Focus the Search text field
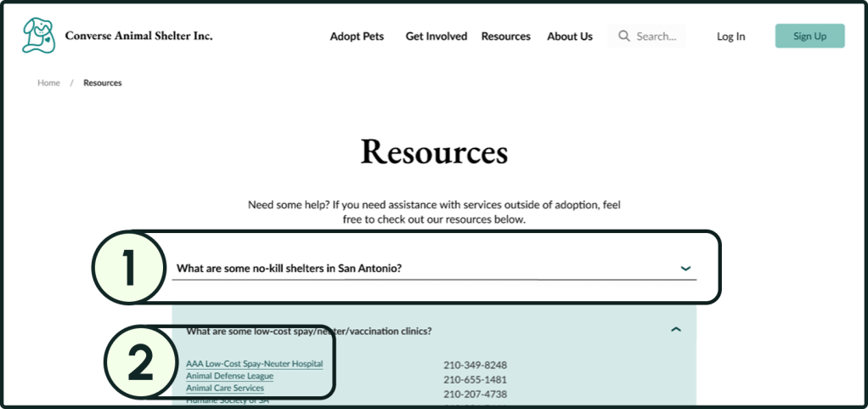868x409 pixels. click(657, 37)
